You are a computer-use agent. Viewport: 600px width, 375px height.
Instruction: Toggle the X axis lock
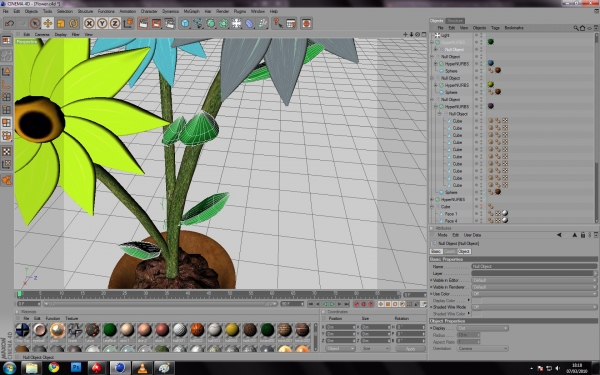coord(89,23)
